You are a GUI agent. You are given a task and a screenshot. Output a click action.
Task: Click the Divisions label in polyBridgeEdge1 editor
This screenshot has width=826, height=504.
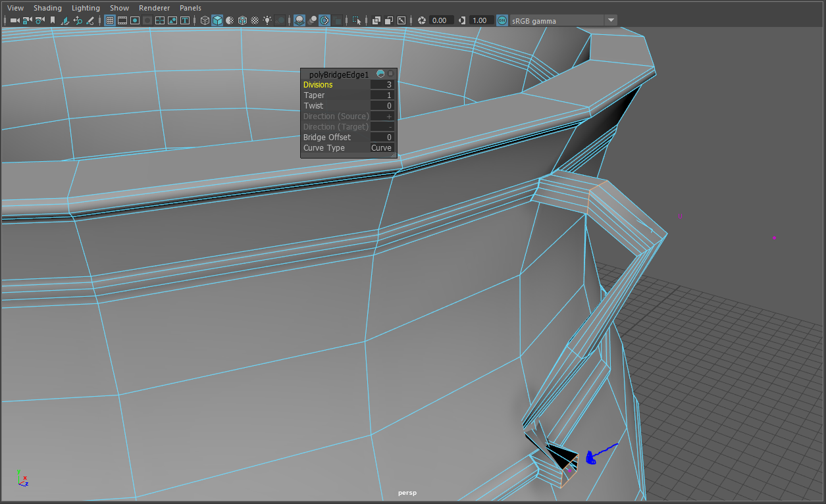click(x=318, y=84)
